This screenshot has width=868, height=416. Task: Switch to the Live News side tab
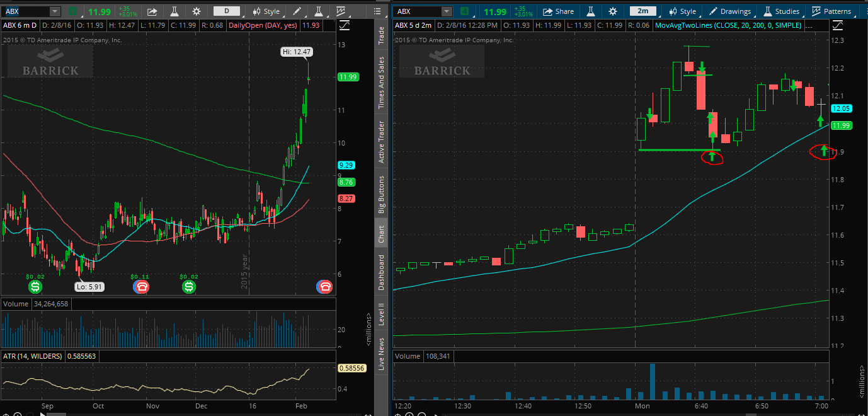coord(381,354)
